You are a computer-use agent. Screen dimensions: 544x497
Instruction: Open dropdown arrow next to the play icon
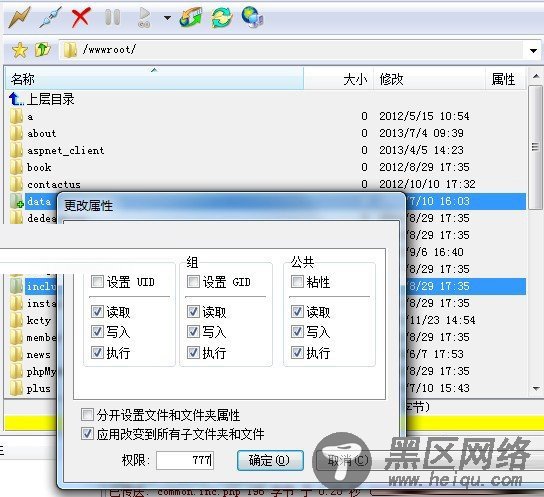click(167, 18)
